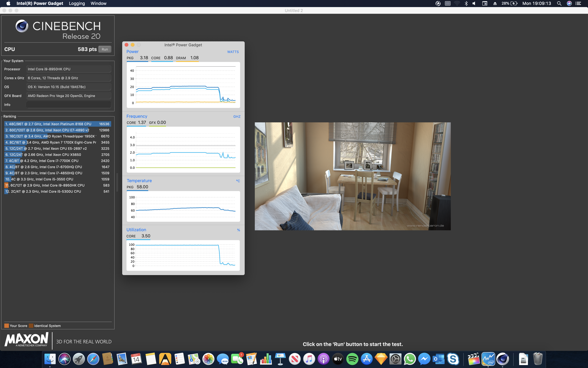Screen dimensions: 588x368
Task: Open the Intel(R) Power Gadget app menu
Action: pos(40,3)
